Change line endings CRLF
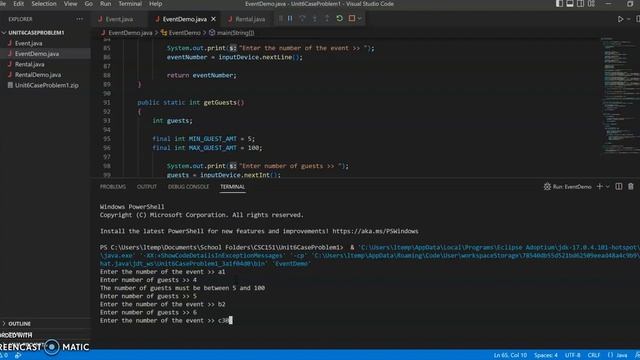This screenshot has height=360, width=640. [594, 356]
